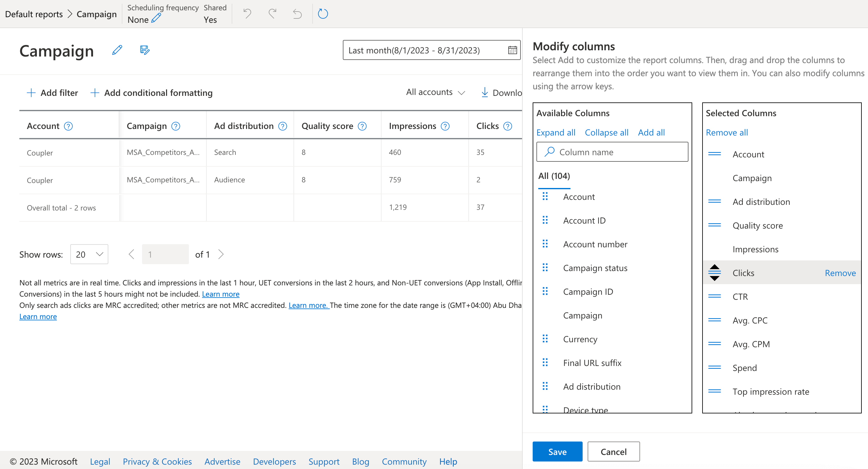Click the next page chevron in pagination
Screen dimensions: 868x469
[221, 254]
